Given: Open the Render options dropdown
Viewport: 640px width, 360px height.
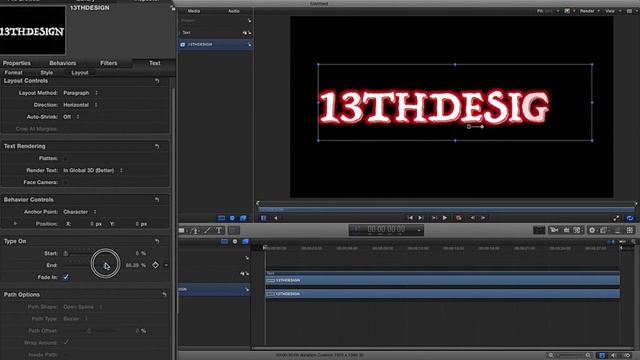Looking at the screenshot, I should [x=589, y=11].
